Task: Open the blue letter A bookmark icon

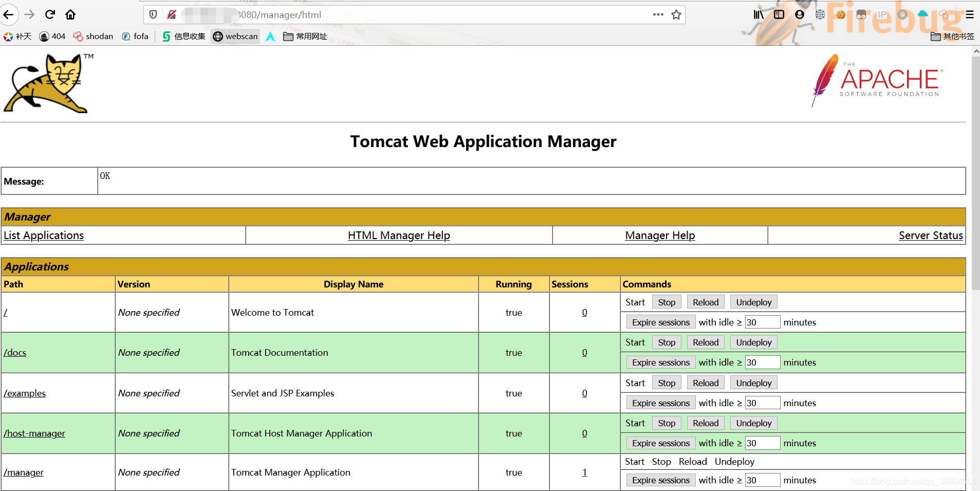Action: point(270,36)
